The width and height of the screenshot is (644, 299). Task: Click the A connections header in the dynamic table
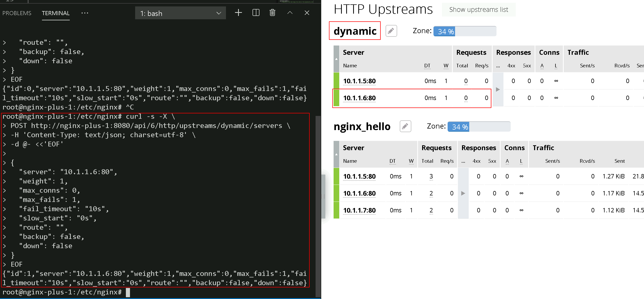point(542,66)
